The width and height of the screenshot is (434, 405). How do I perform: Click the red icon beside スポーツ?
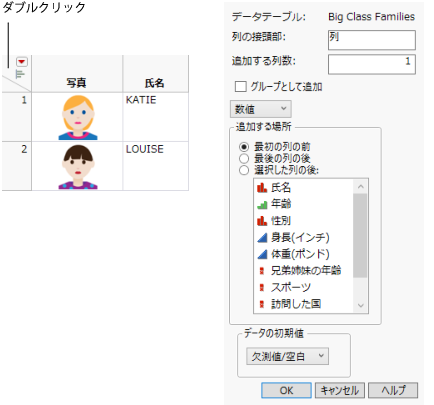pyautogui.click(x=262, y=287)
